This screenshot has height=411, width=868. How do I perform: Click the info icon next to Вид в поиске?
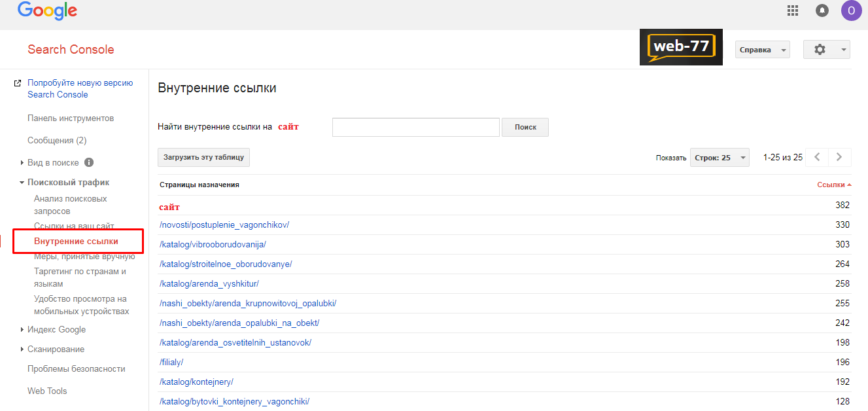[89, 162]
